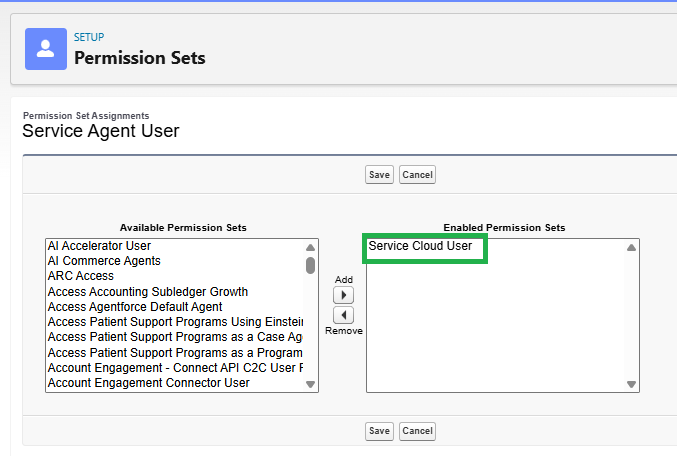Select Access Patient Support Programs as a Program
This screenshot has height=456, width=677.
[x=175, y=353]
